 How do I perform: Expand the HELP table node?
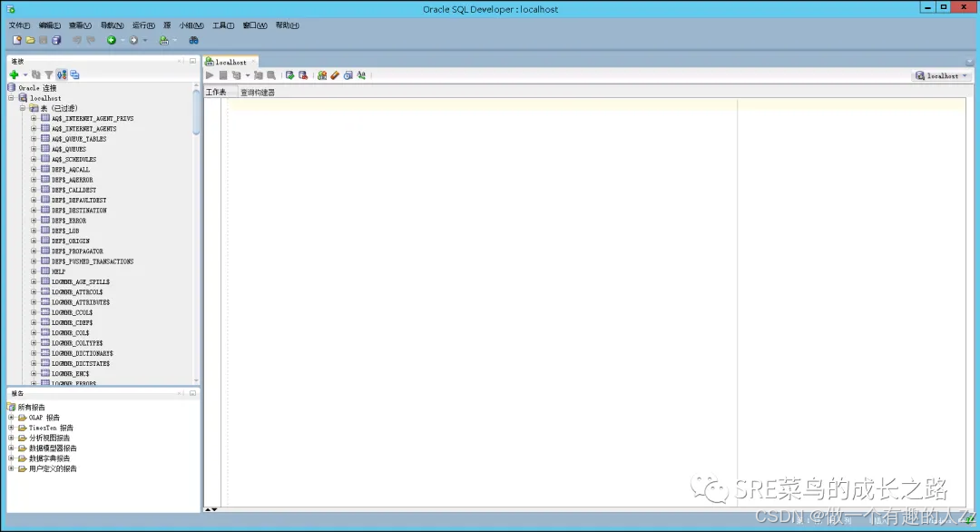(x=34, y=271)
